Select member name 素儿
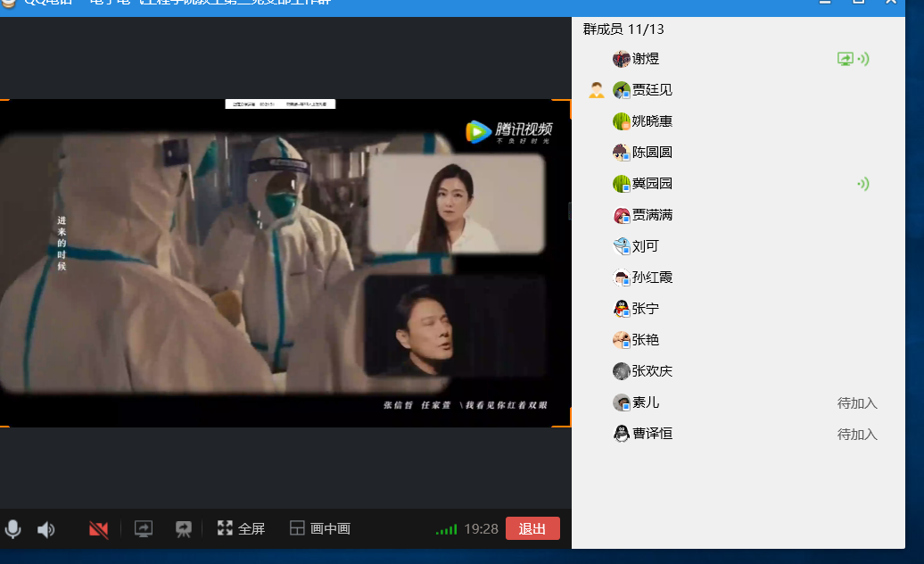The height and width of the screenshot is (564, 924). (645, 402)
